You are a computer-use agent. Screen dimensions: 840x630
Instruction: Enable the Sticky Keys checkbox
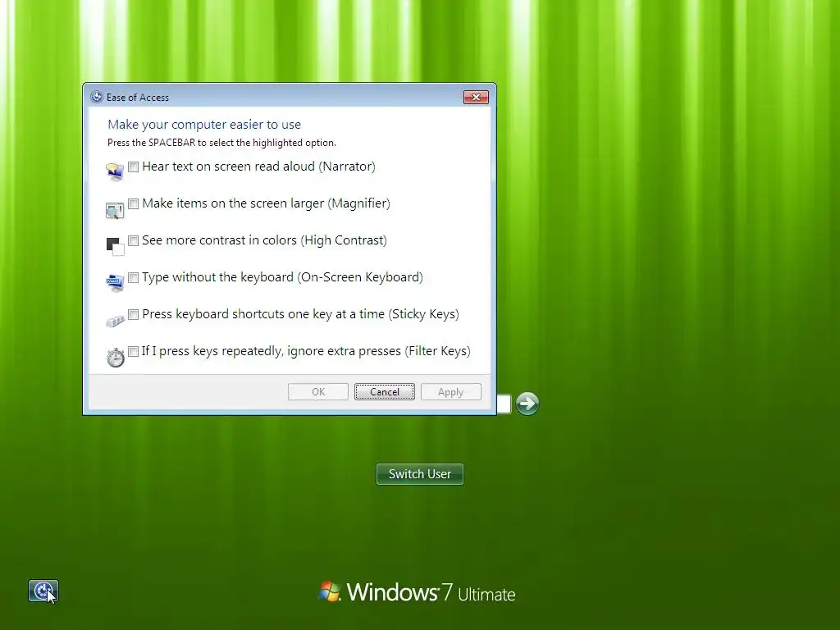134,314
